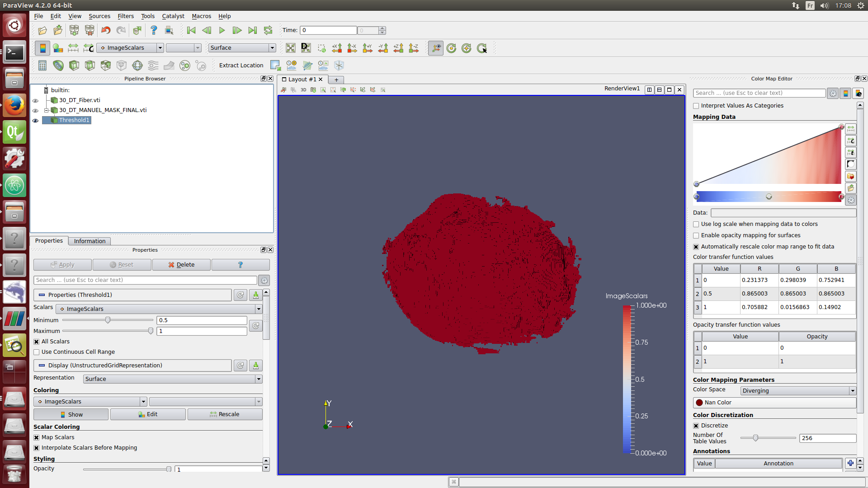Apply the Contour filter icon
Viewport: 868px width, 488px height.
point(58,66)
